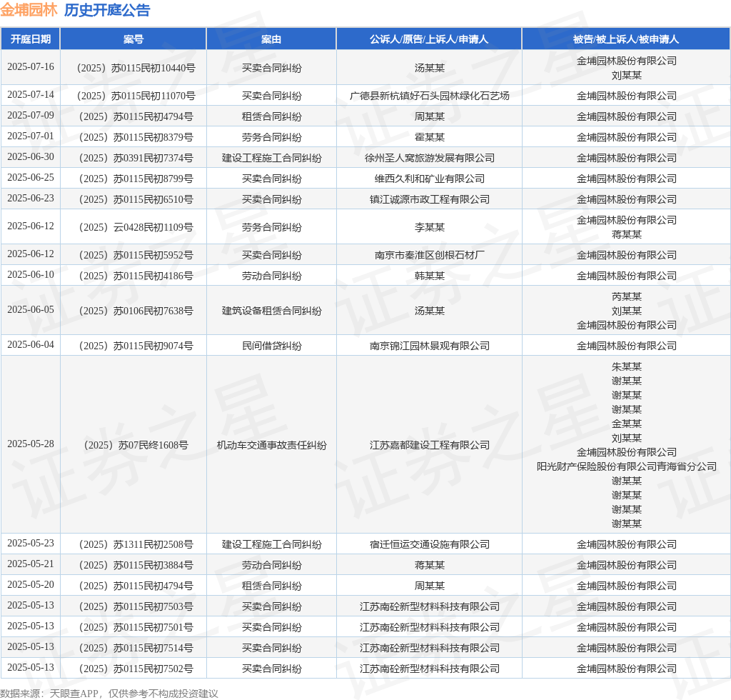The height and width of the screenshot is (700, 731).
Task: Click the date 2025-06-25
Action: click(31, 177)
